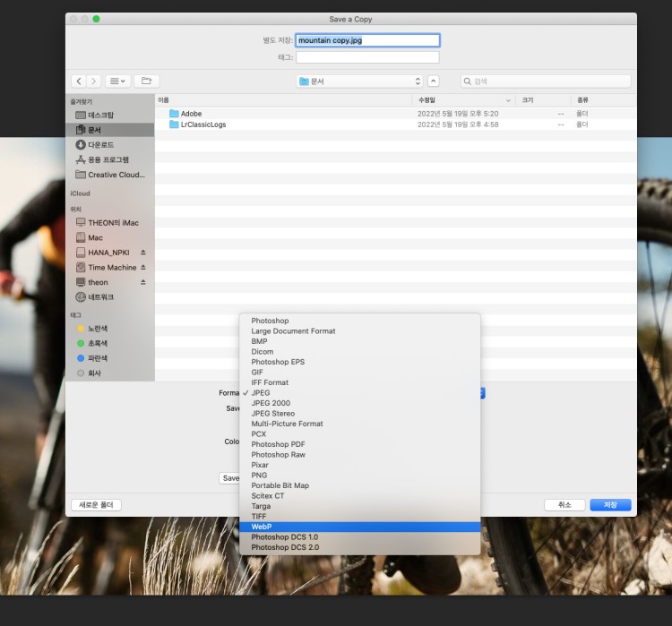672x626 pixels.
Task: Click the 검색 search field
Action: pos(547,81)
